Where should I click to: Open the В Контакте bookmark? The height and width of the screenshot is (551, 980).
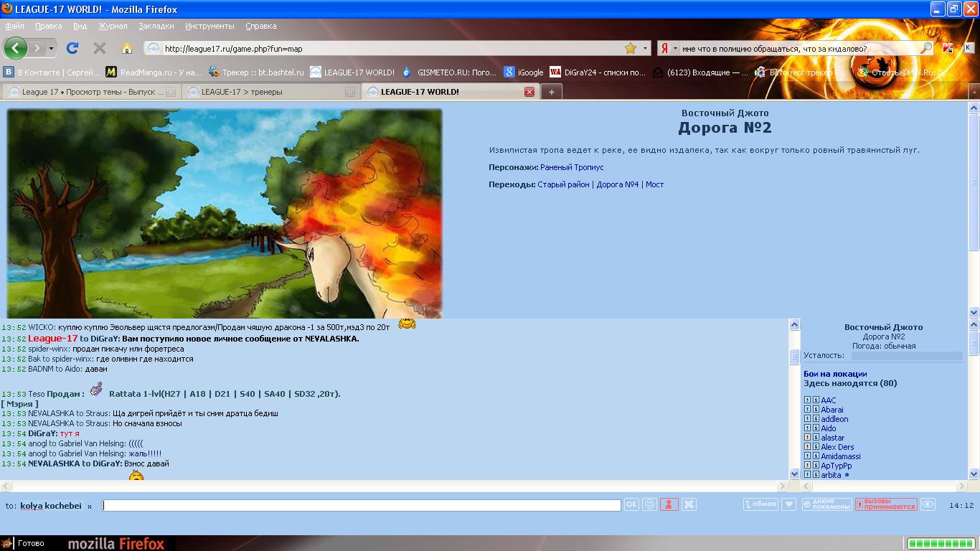click(x=51, y=72)
